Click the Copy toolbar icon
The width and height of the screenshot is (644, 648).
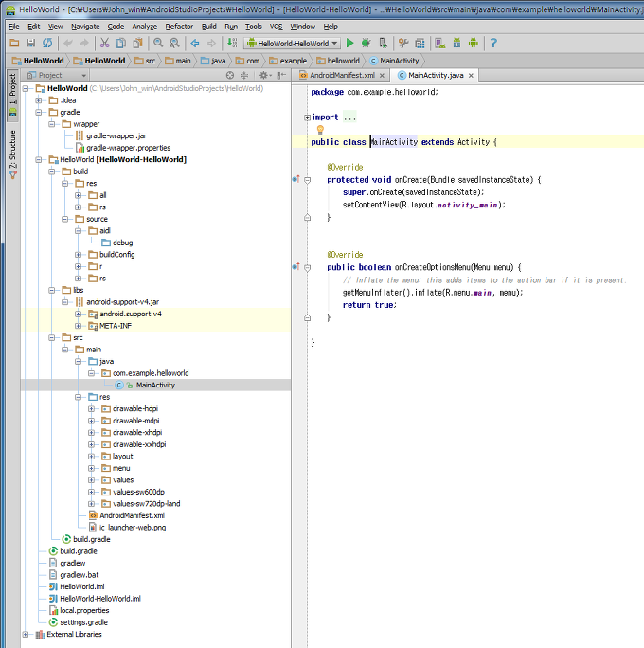pyautogui.click(x=121, y=43)
